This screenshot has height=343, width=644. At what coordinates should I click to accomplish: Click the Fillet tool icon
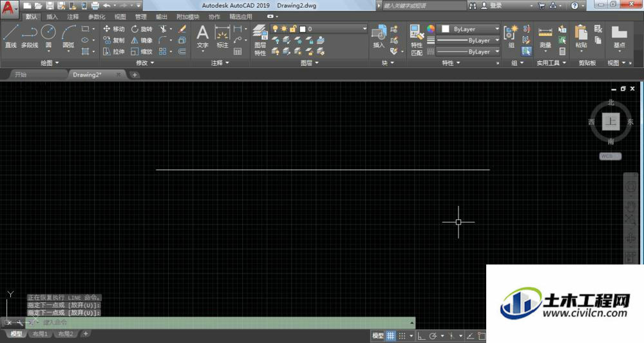pyautogui.click(x=163, y=40)
